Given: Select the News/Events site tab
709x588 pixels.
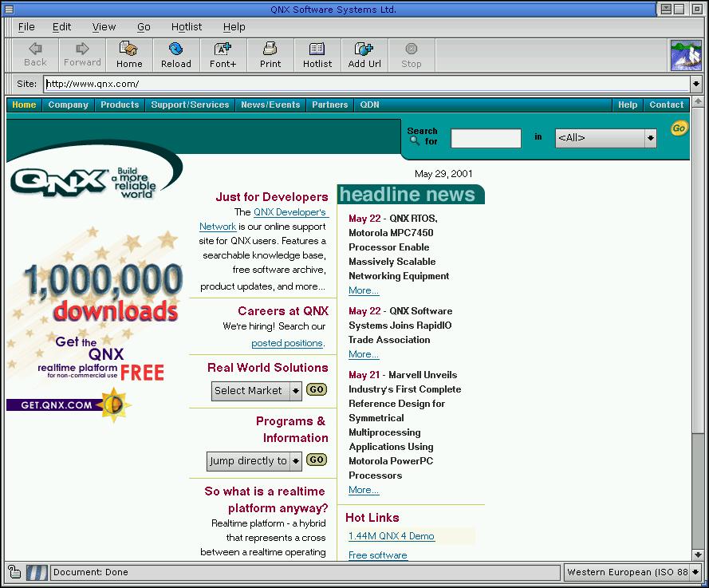Looking at the screenshot, I should point(270,105).
